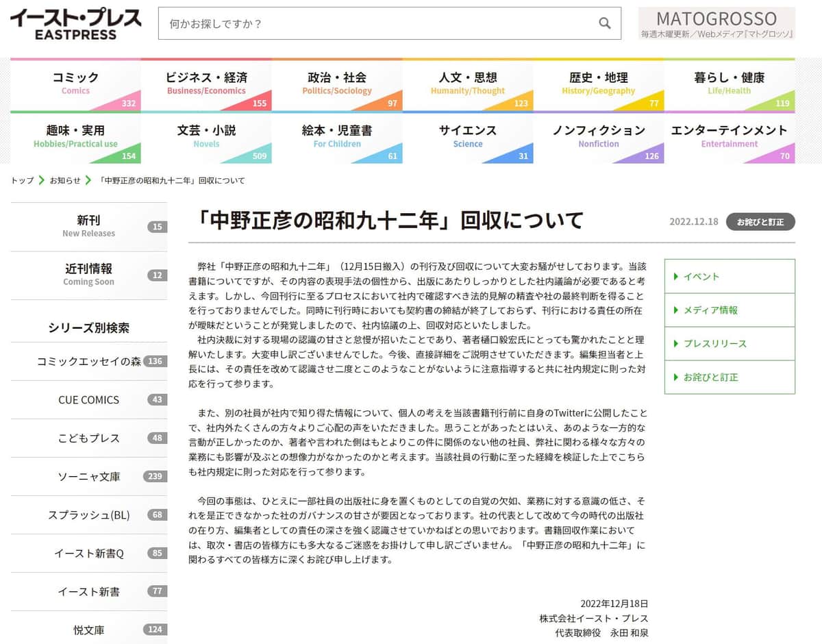Expand the イベント sidebar item

[729, 276]
